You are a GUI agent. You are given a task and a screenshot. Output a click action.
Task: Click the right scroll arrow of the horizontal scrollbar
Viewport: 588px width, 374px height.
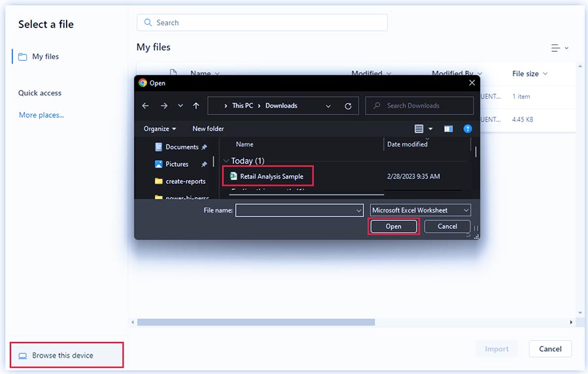pyautogui.click(x=571, y=322)
